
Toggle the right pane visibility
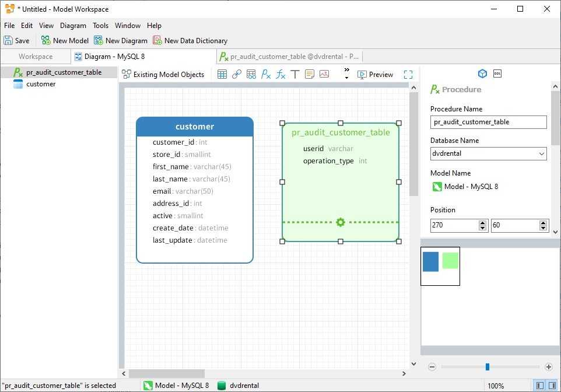tap(552, 386)
